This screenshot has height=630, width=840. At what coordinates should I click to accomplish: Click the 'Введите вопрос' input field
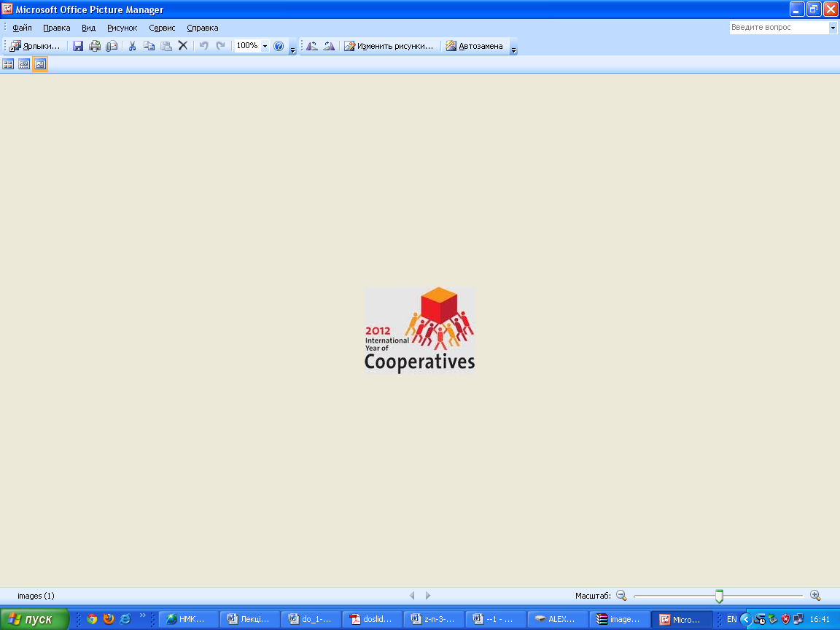coord(779,27)
